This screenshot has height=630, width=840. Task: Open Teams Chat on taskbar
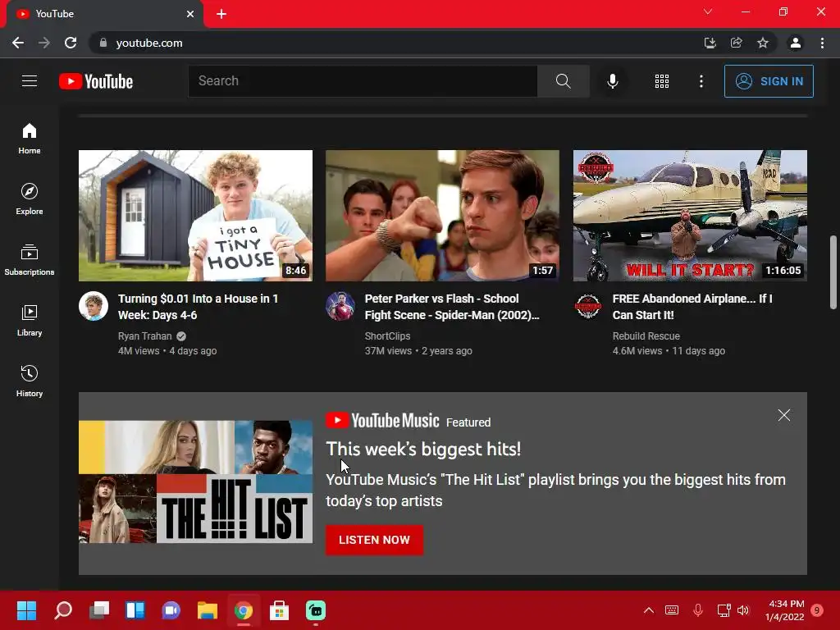(x=171, y=610)
